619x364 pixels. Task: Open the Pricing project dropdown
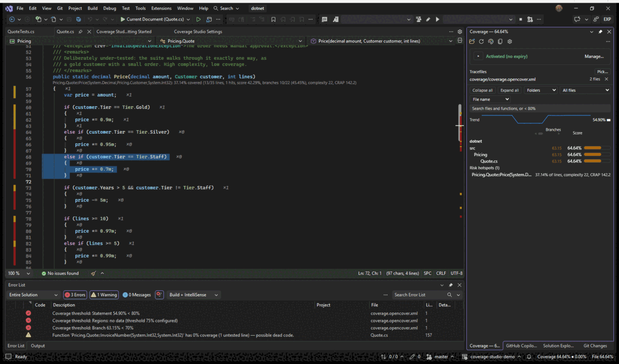[80, 41]
